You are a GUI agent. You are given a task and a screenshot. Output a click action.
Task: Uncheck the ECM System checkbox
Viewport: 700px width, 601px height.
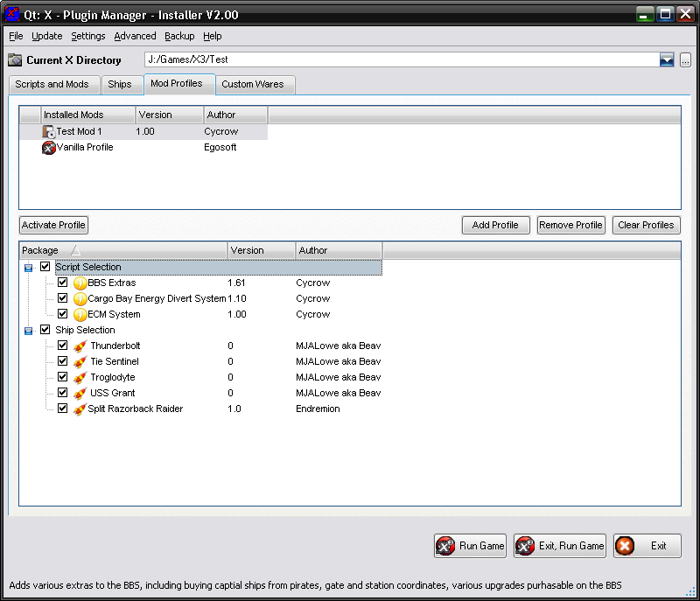tap(62, 314)
